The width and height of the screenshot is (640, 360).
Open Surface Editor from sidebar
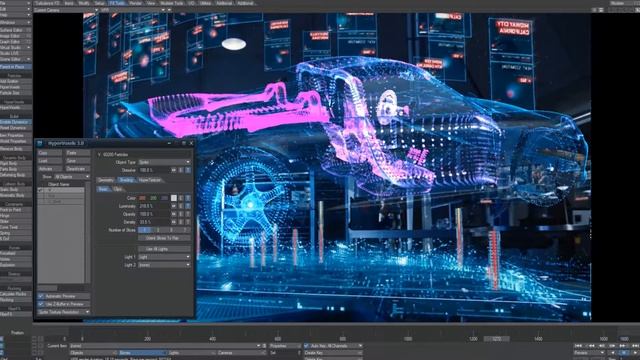point(16,30)
